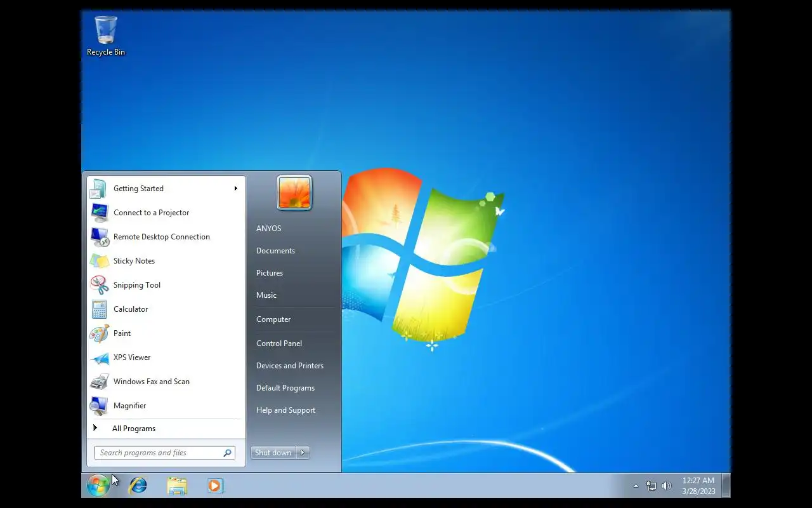Screen dimensions: 812x508
Task: Click the network icon in system tray
Action: click(x=651, y=486)
